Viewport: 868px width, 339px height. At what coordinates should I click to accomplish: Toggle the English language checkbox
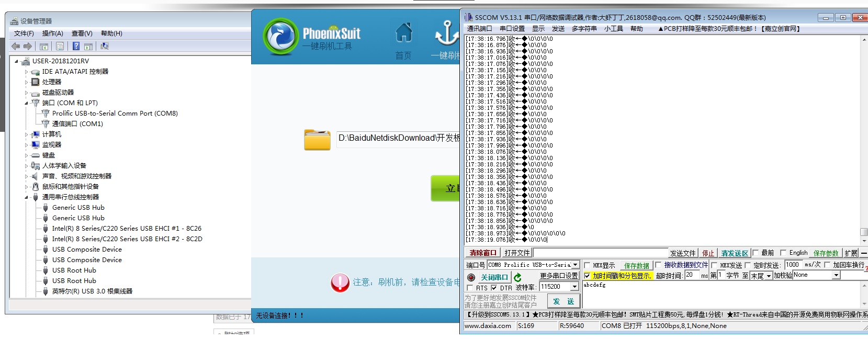(x=783, y=253)
